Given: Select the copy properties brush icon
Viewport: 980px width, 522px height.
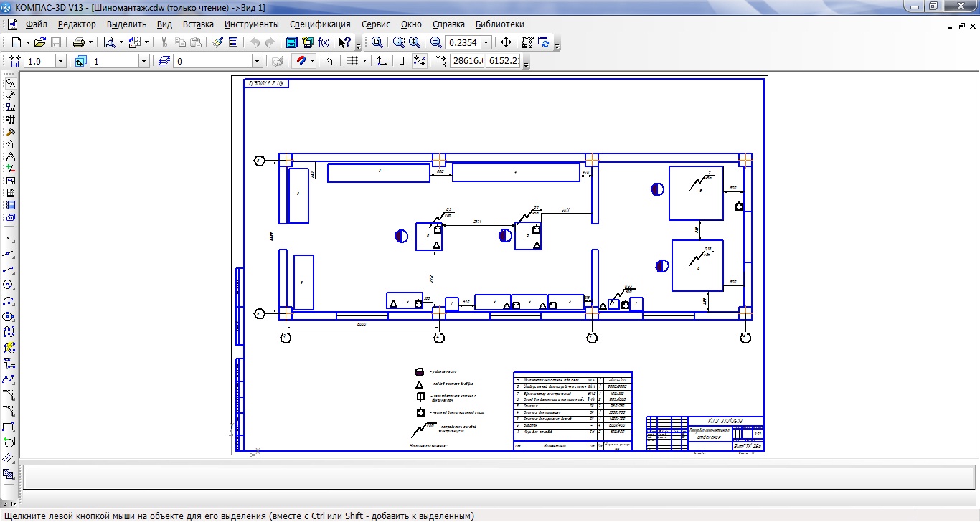Looking at the screenshot, I should 218,42.
